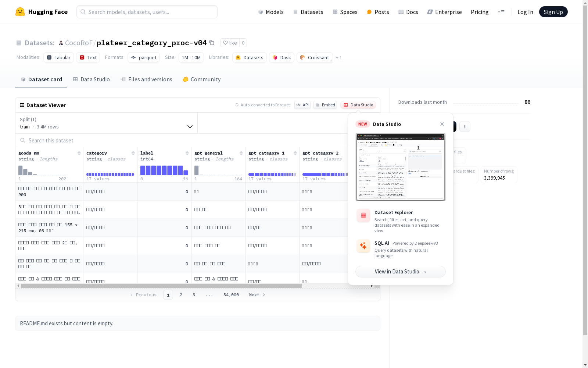Image resolution: width=588 pixels, height=368 pixels.
Task: Open CocoRoF user profile link
Action: point(79,43)
